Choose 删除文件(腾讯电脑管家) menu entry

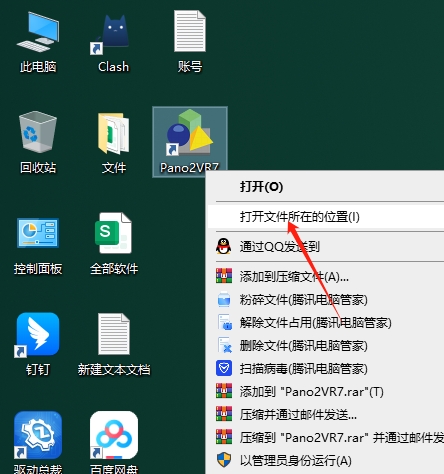pos(326,345)
